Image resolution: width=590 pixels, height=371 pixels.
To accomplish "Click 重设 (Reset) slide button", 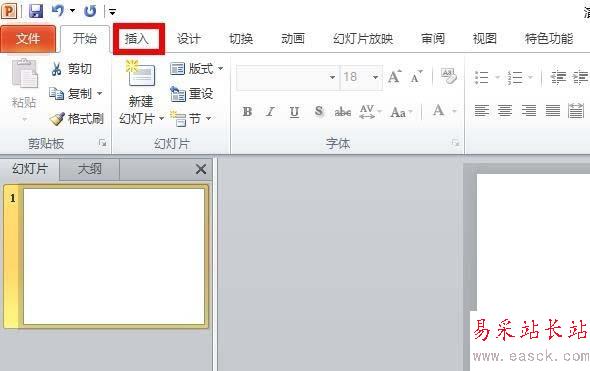I will point(192,93).
